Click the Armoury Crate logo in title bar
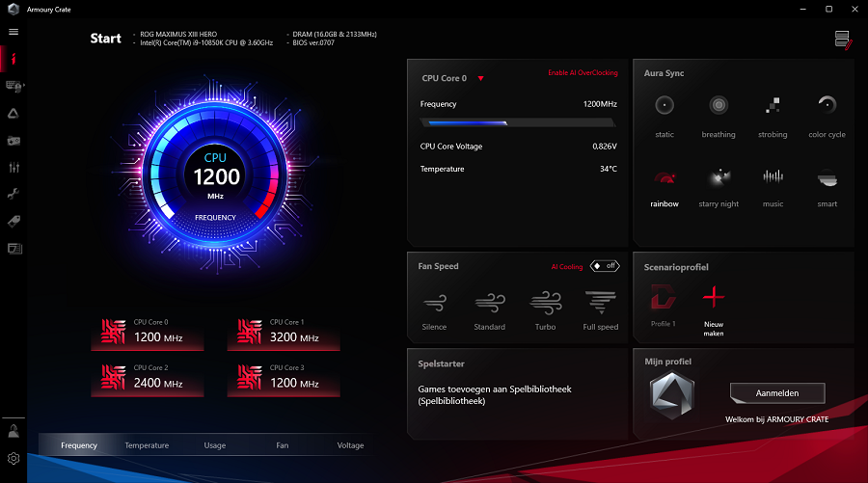Viewport: 868px width, 483px height. pos(14,9)
